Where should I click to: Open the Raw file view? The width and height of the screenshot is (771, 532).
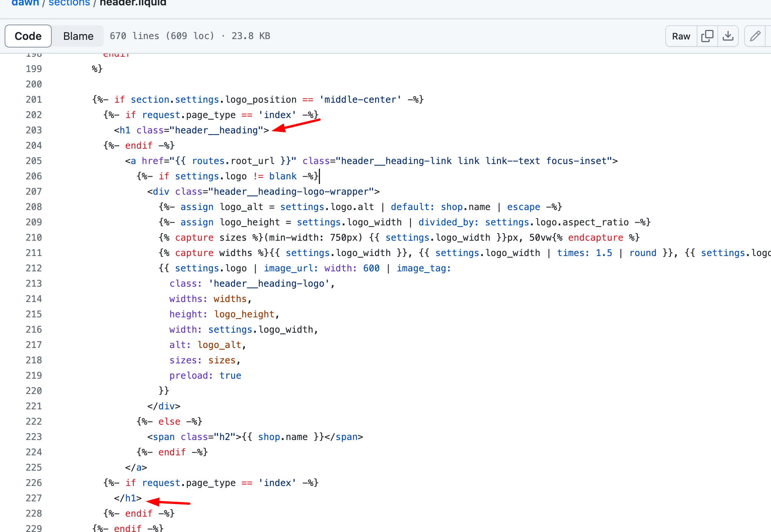coord(681,36)
